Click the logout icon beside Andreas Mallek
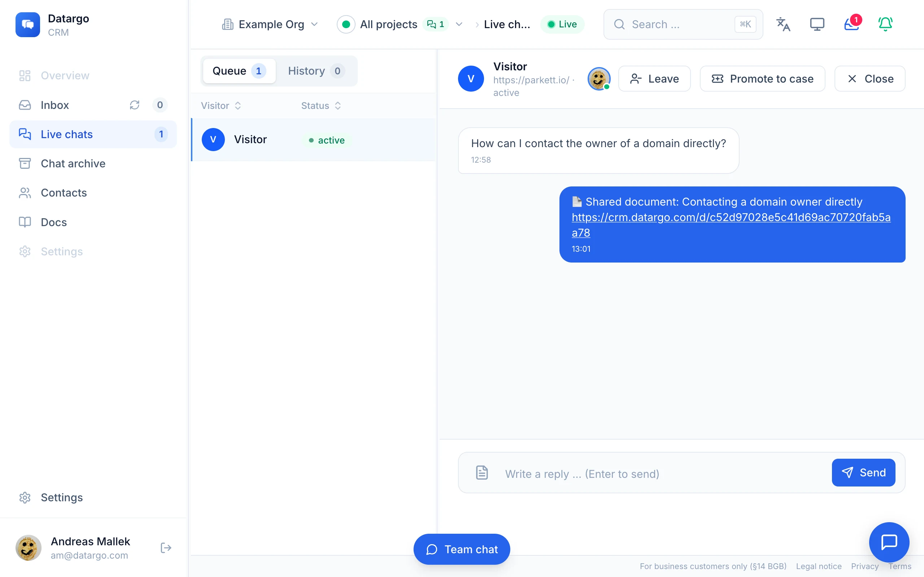The height and width of the screenshot is (577, 924). (166, 548)
